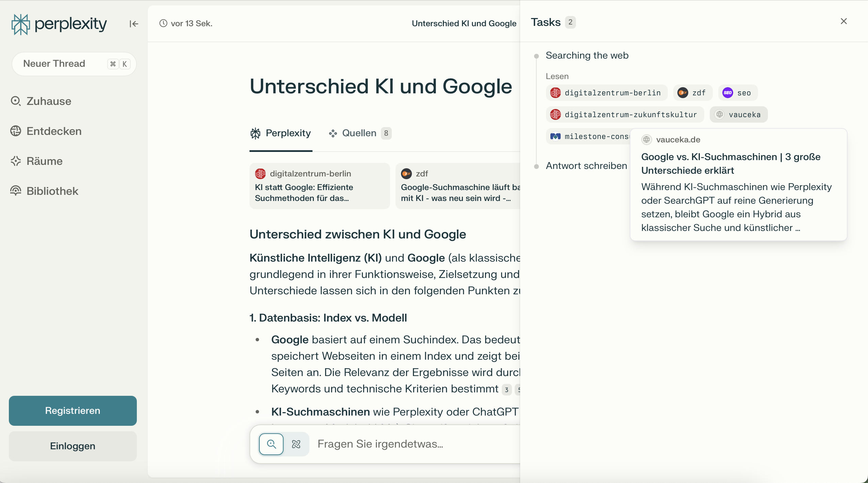Open the seo chip in Tasks
Viewport: 868px width, 483px height.
738,93
